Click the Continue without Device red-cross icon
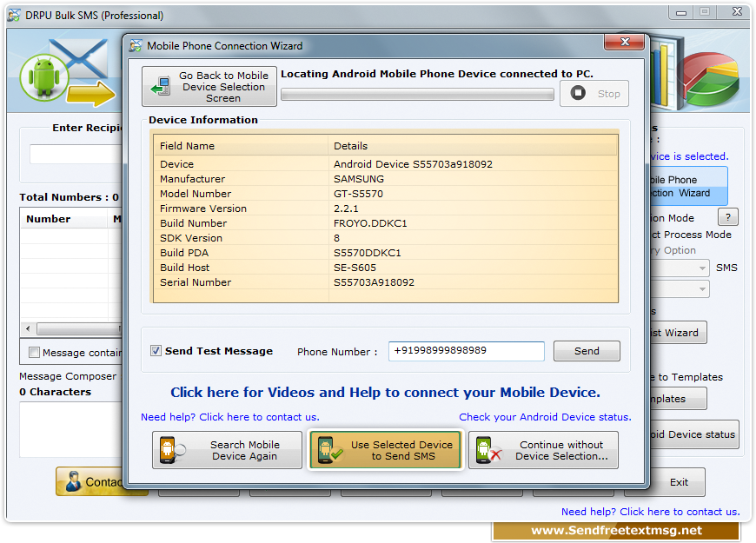 click(x=488, y=450)
